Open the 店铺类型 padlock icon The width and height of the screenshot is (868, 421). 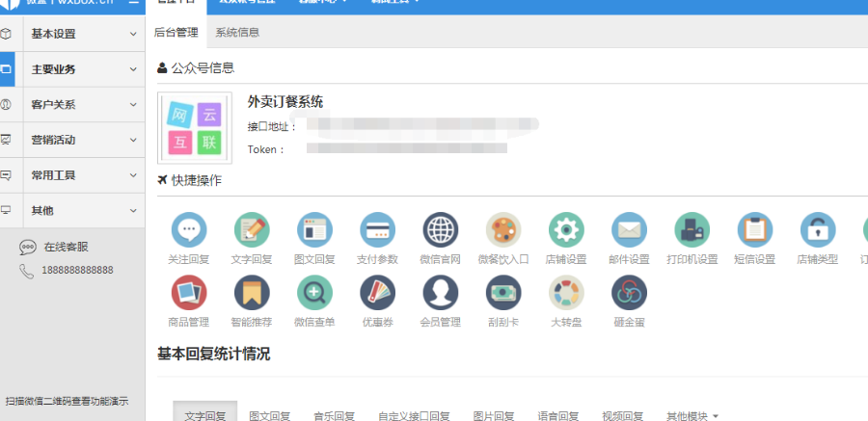(818, 229)
